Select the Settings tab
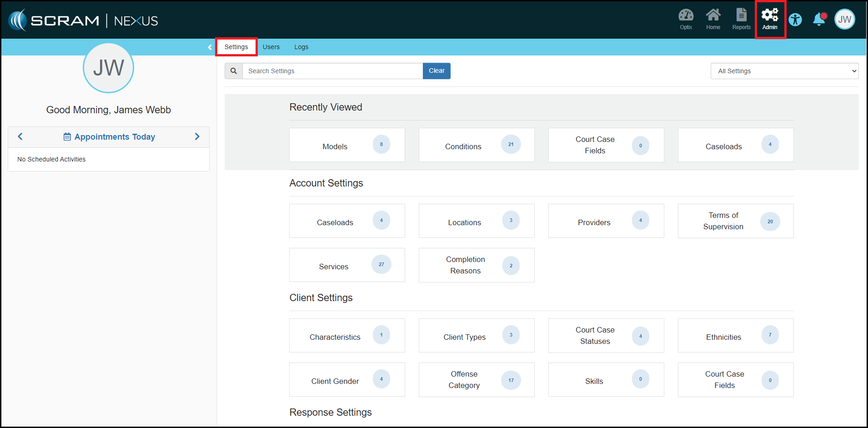 click(236, 47)
